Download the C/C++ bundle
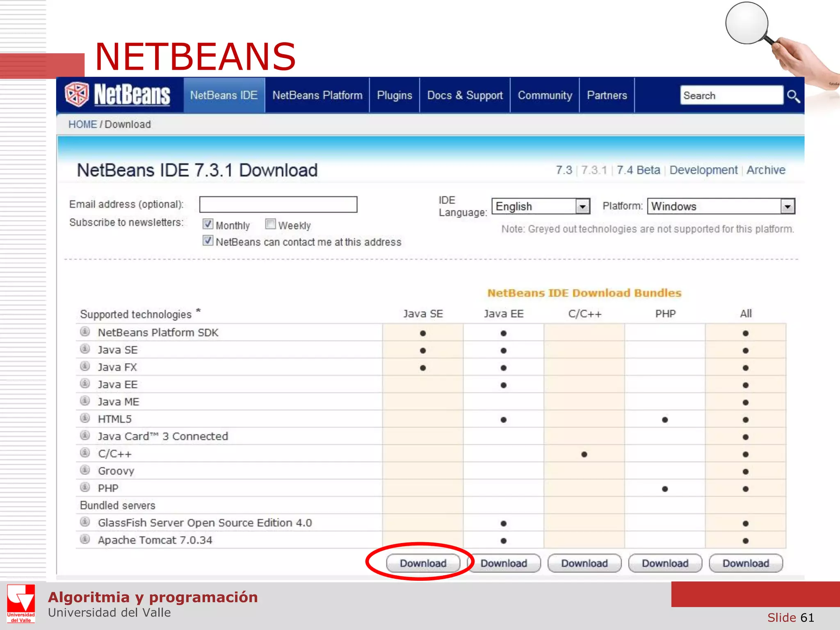 [x=584, y=564]
